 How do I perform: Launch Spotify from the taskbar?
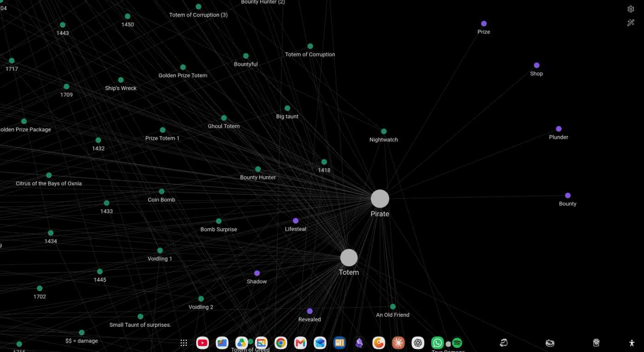pyautogui.click(x=457, y=343)
